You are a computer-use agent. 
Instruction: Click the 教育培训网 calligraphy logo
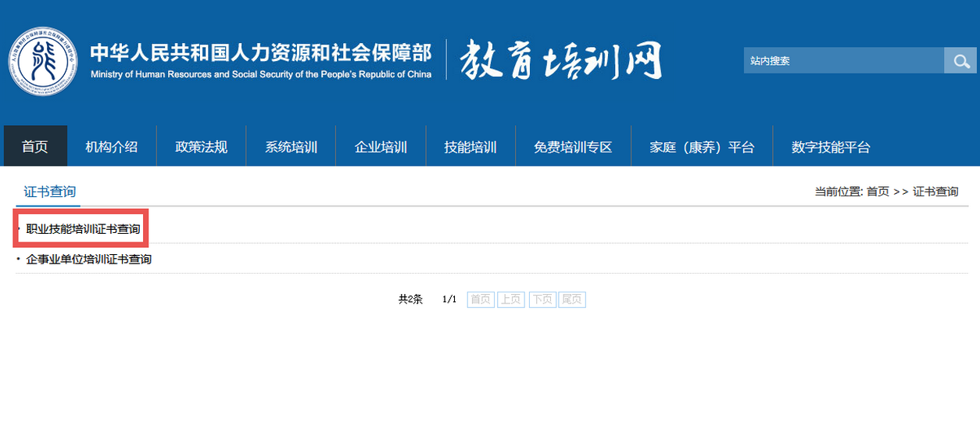pos(560,60)
